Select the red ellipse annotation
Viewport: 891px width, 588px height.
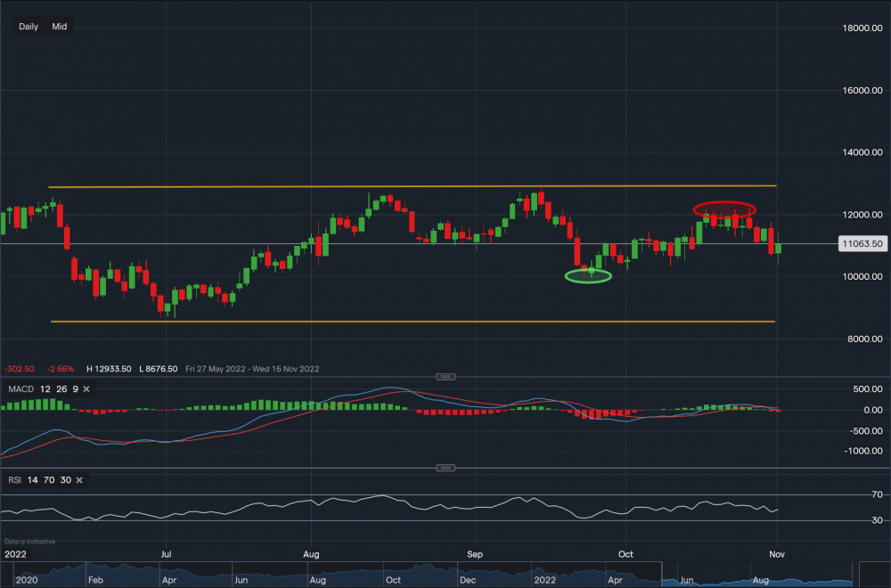pyautogui.click(x=725, y=208)
